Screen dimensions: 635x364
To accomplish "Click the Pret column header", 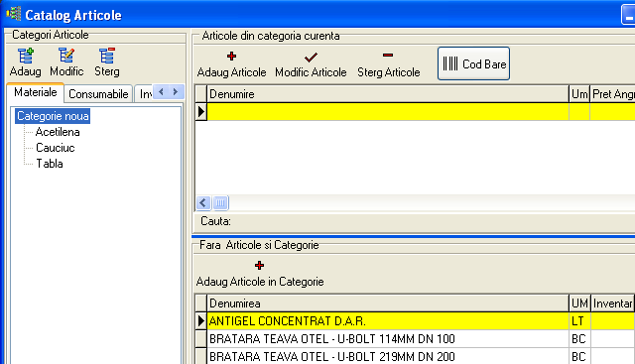I will coord(612,94).
